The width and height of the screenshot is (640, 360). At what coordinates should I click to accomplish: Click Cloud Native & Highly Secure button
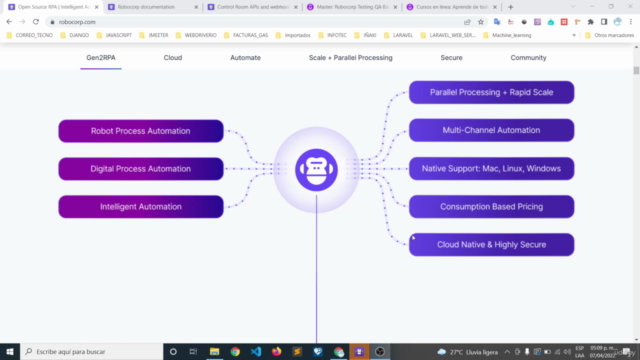pyautogui.click(x=491, y=244)
